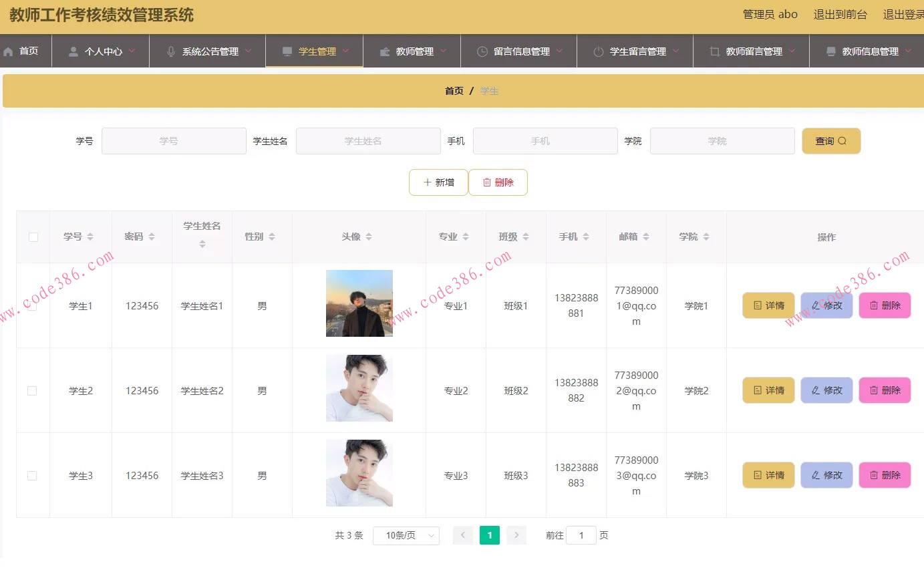Click the clock icon of 留言信息管理
The width and height of the screenshot is (924, 576).
click(x=482, y=51)
